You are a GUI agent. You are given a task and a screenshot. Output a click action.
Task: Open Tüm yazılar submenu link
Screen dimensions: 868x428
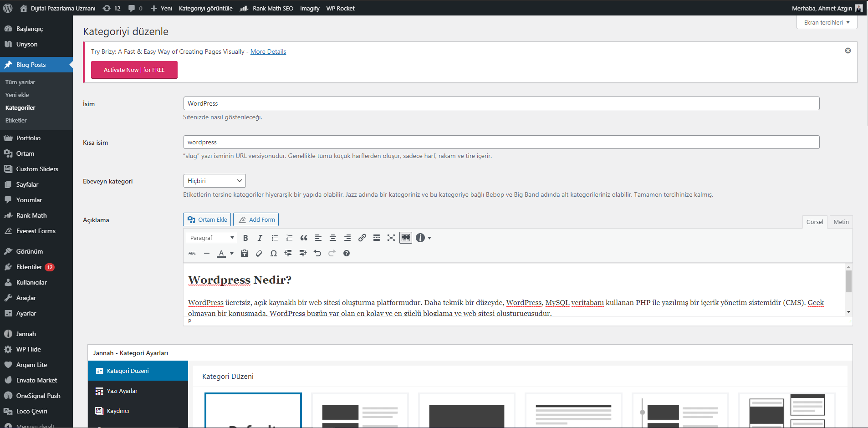click(x=20, y=82)
